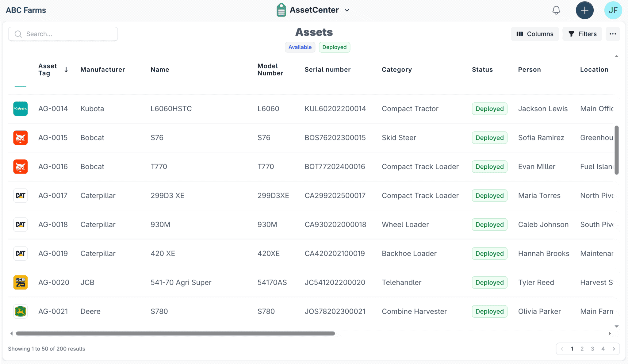Click the AssetCenter app logo icon
This screenshot has width=628, height=364.
281,10
